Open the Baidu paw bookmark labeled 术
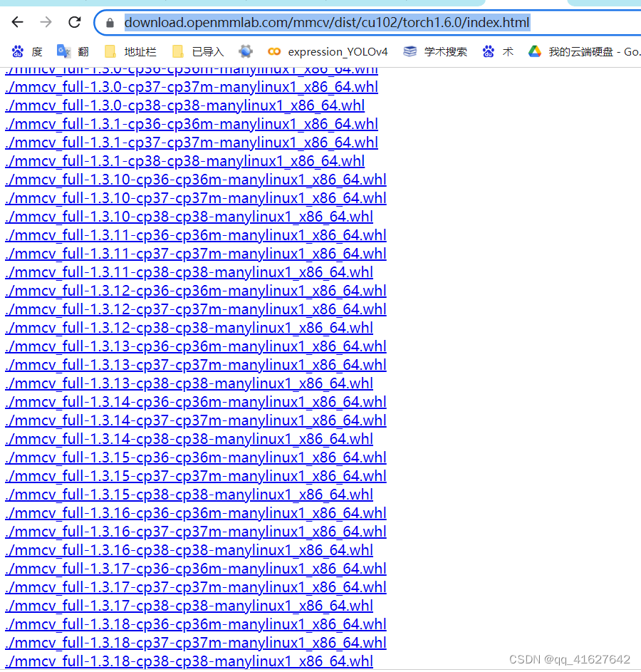The width and height of the screenshot is (641, 672). pos(498,52)
